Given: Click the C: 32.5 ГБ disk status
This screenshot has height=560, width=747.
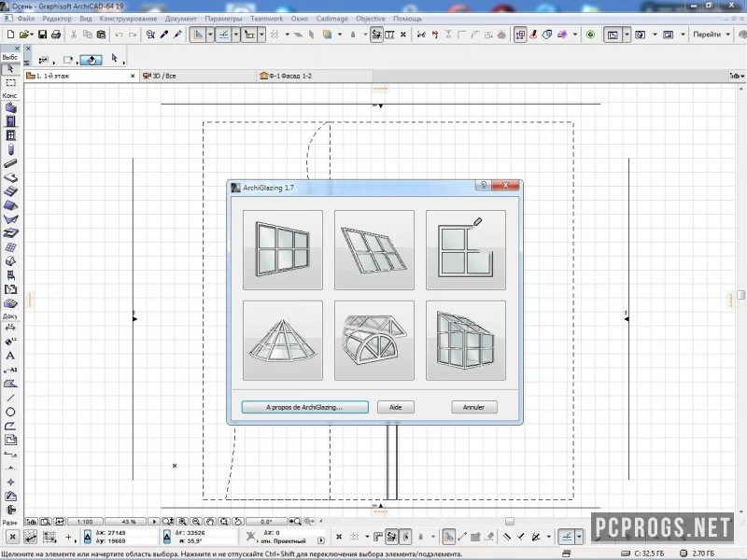Looking at the screenshot, I should coord(643,553).
